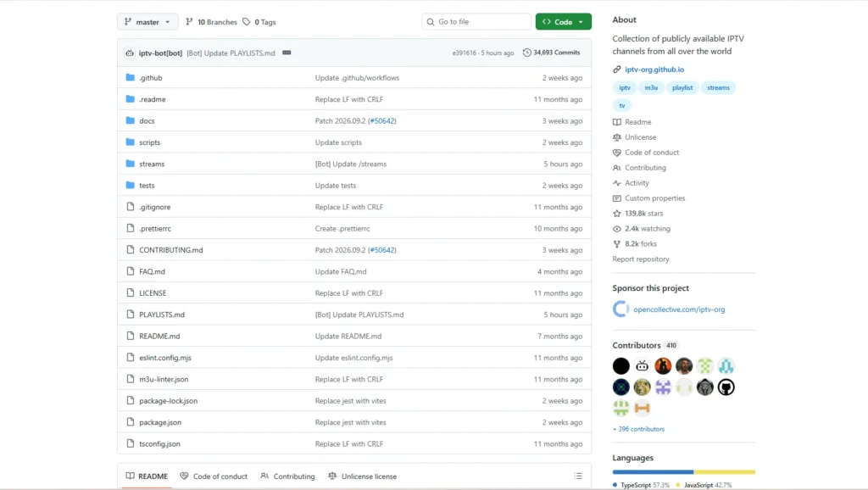Open package-lock.json file
The image size is (868, 490).
point(169,401)
